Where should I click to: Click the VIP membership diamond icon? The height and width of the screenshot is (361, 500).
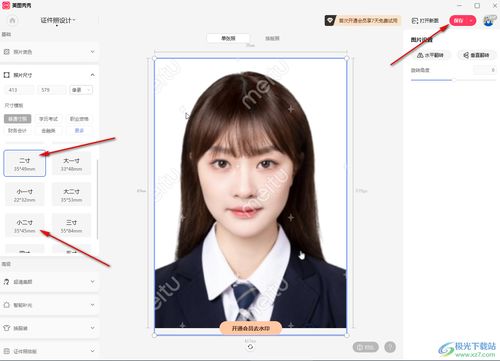[x=330, y=21]
